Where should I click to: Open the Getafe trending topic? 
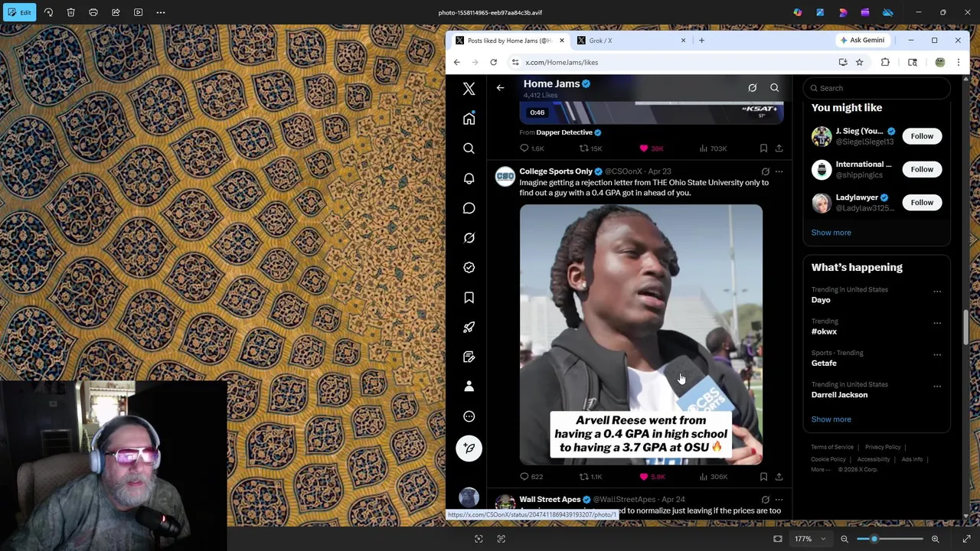tap(824, 364)
